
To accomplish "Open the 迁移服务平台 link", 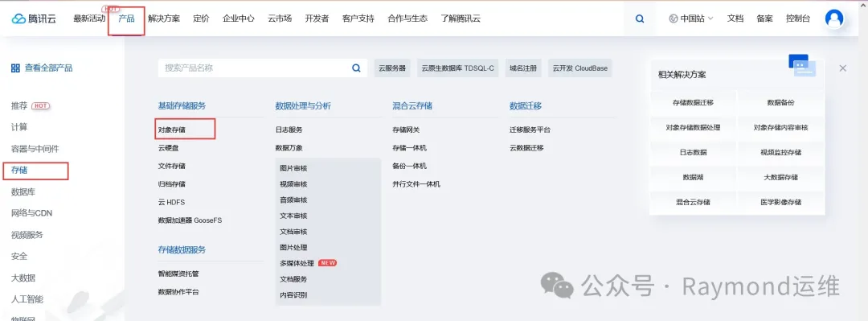I will pos(530,130).
